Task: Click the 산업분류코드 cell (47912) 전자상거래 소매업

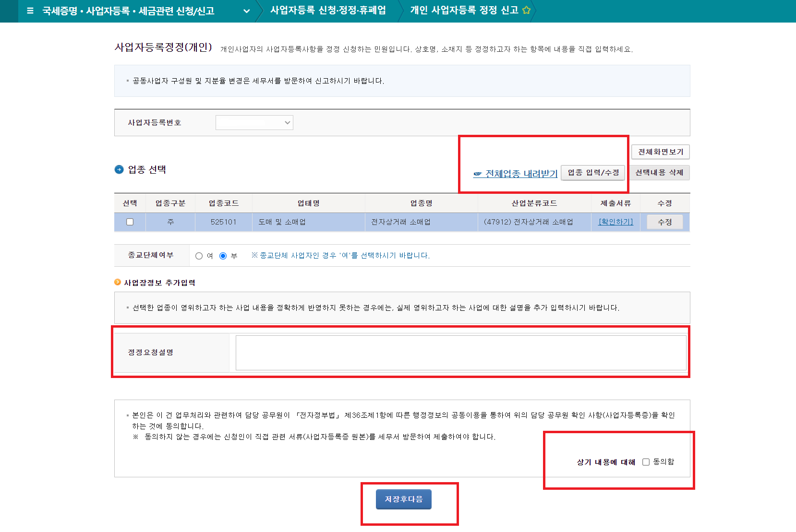Action: click(x=534, y=222)
